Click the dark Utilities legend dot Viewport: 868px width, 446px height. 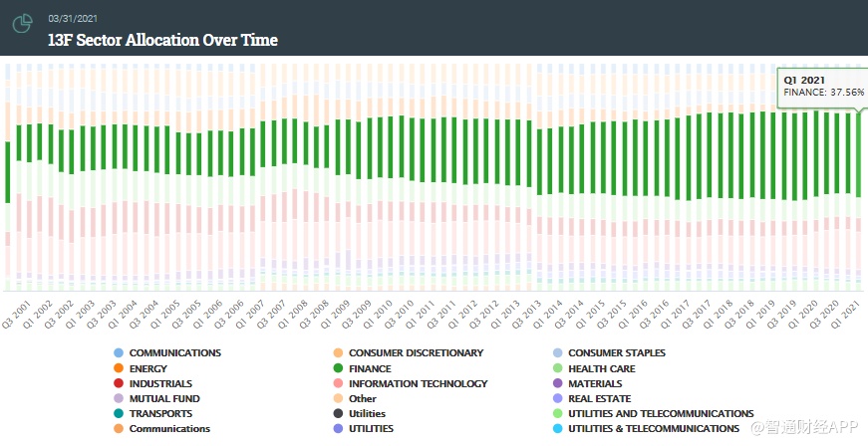pos(338,413)
